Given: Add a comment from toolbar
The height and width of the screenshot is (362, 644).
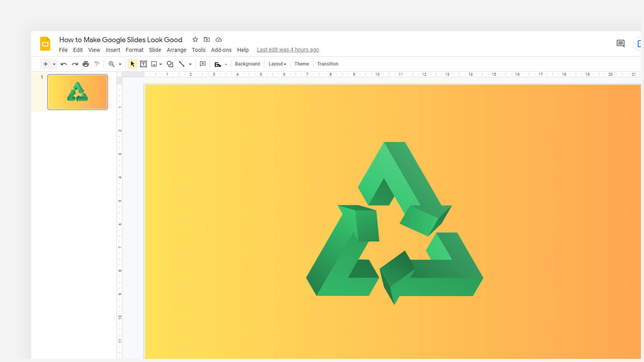Looking at the screenshot, I should [x=203, y=64].
